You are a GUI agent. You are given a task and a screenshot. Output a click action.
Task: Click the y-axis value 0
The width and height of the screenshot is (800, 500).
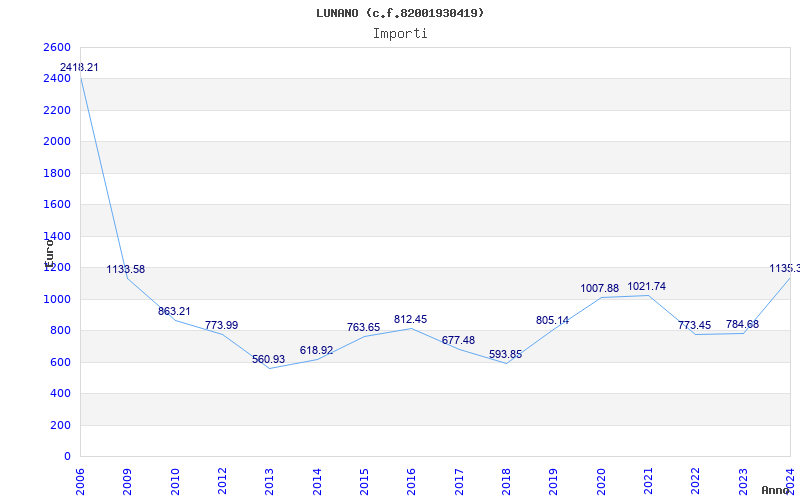pyautogui.click(x=67, y=457)
